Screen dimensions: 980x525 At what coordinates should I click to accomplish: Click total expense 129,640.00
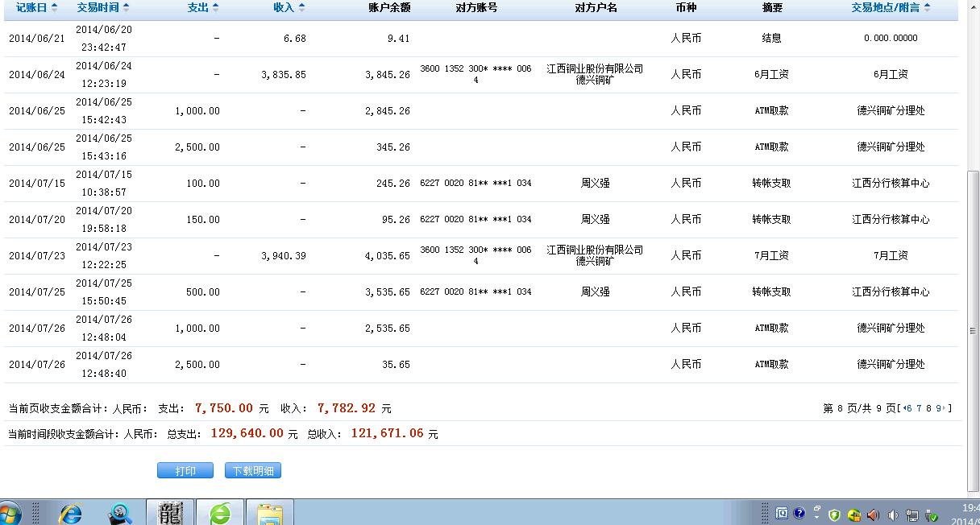click(247, 433)
